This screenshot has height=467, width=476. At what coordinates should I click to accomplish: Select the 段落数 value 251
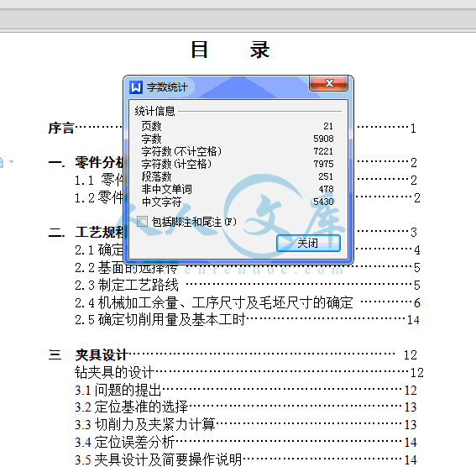coord(326,176)
